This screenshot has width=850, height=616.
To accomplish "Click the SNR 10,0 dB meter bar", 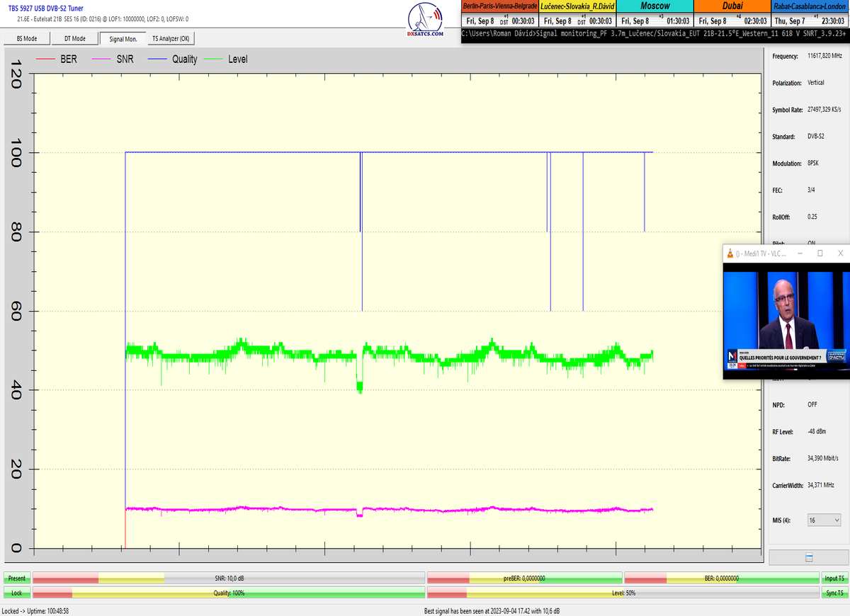I will [x=228, y=578].
